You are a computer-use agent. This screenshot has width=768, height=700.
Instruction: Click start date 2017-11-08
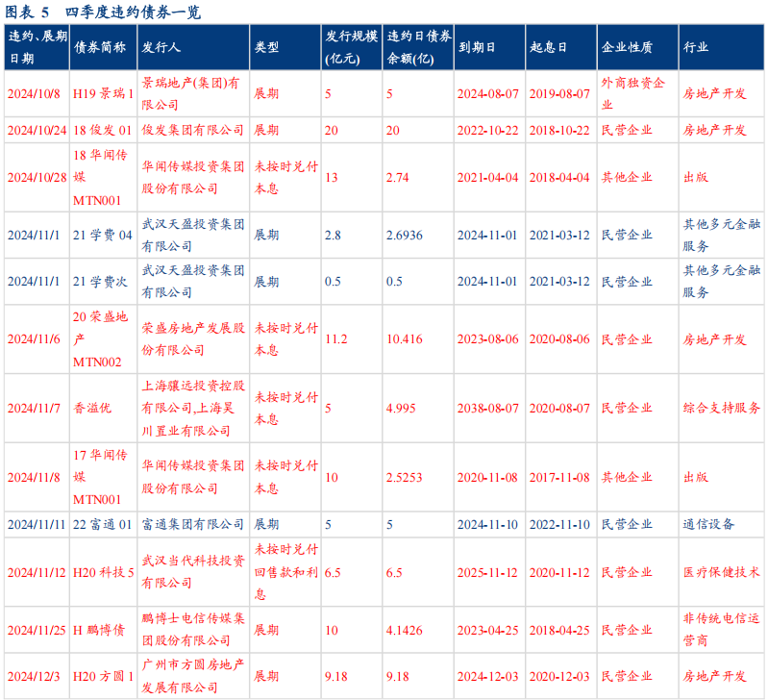point(559,477)
